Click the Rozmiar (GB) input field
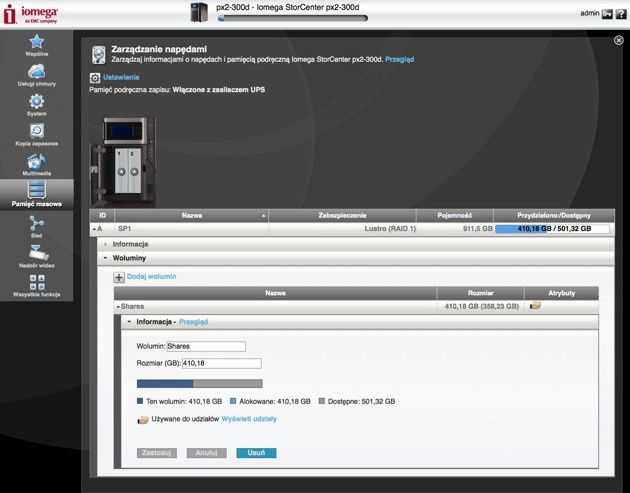The width and height of the screenshot is (630, 493). point(222,363)
